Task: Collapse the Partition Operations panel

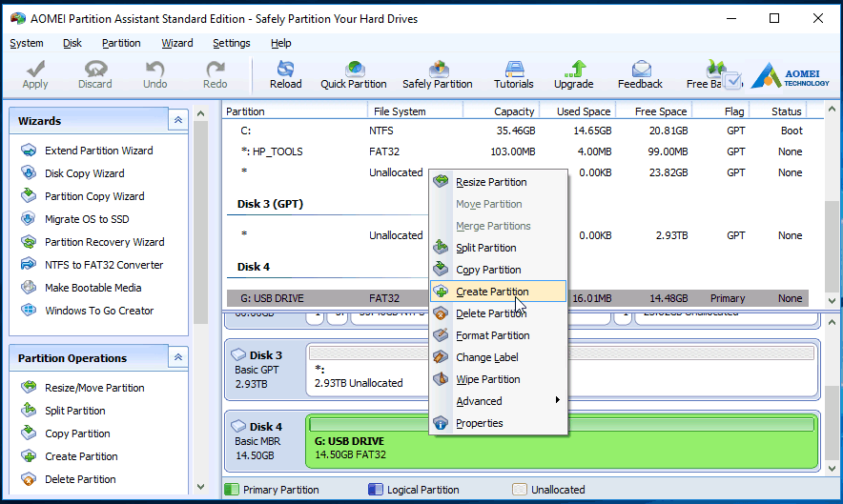Action: 178,357
